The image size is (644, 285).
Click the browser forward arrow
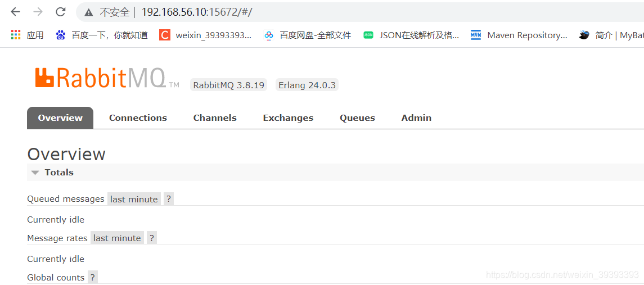pyautogui.click(x=38, y=12)
